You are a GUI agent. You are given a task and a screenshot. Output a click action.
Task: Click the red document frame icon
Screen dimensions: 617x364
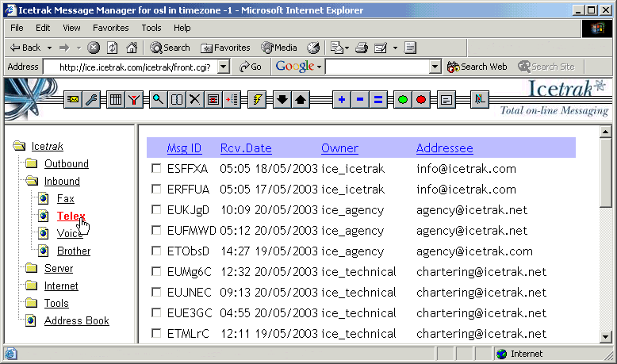click(213, 100)
